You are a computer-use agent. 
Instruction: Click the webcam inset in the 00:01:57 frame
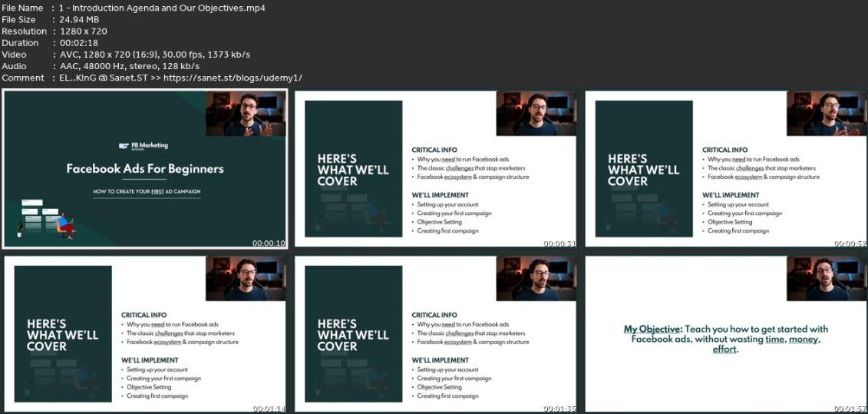(827, 279)
